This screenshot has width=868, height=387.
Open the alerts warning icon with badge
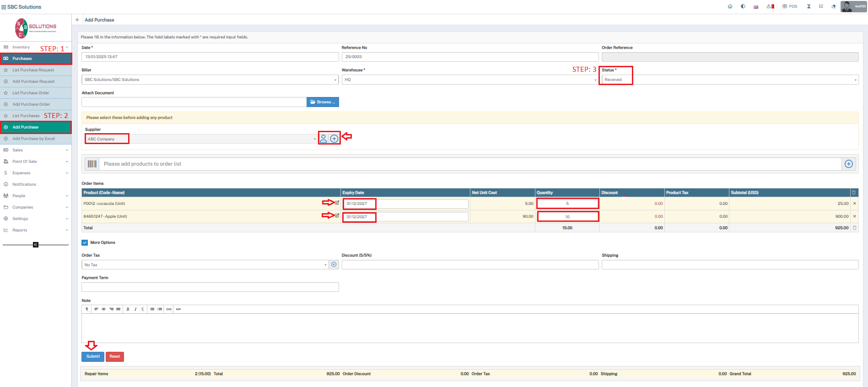point(770,6)
